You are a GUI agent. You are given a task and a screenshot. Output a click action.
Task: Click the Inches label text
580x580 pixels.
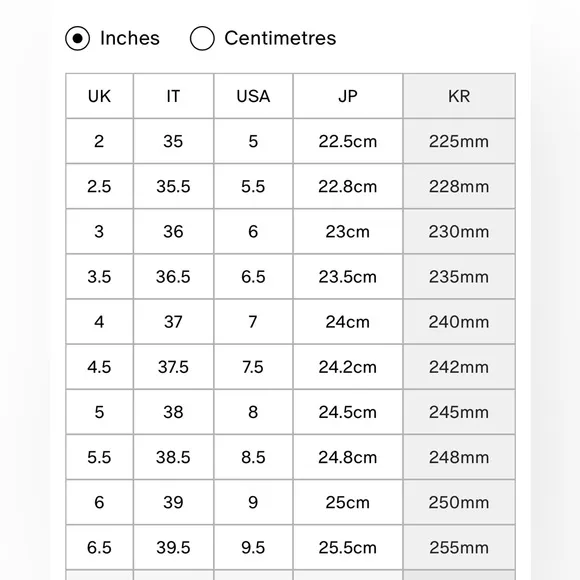[x=130, y=38]
